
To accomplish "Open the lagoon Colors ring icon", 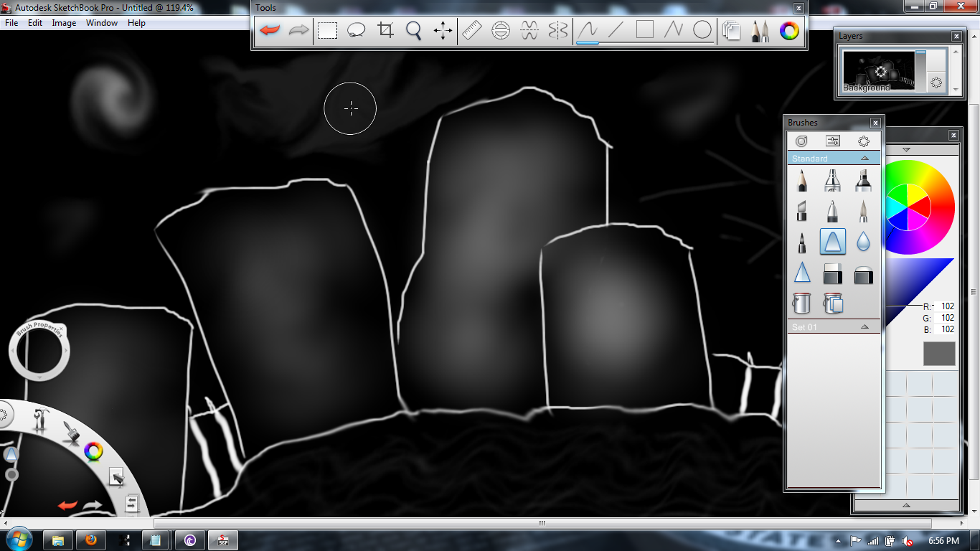I will click(93, 451).
